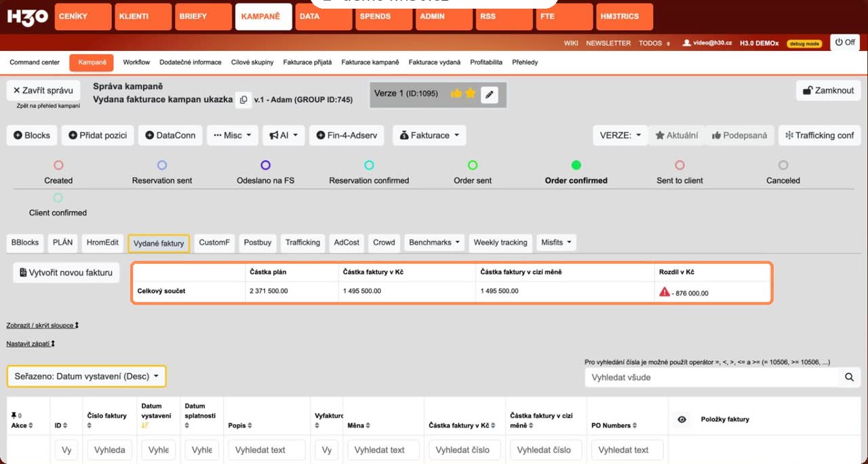Viewport: 868px width, 464px height.
Task: Open the Trafficking tab
Action: click(302, 242)
